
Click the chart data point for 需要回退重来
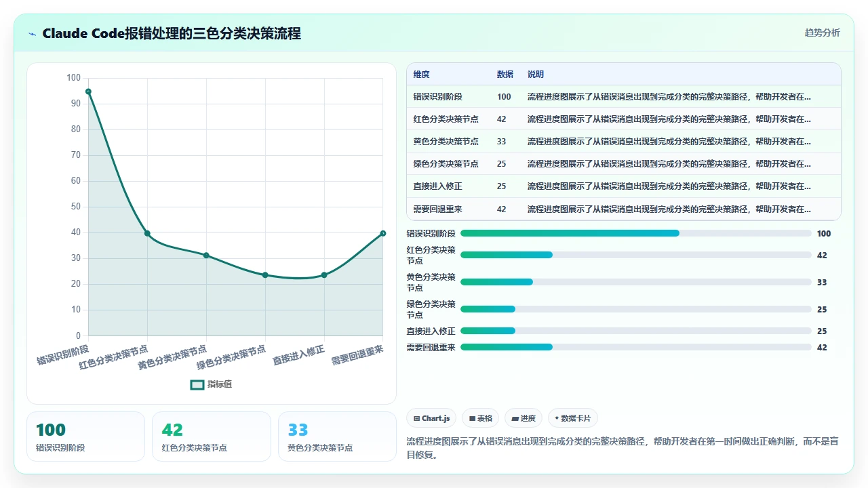383,233
